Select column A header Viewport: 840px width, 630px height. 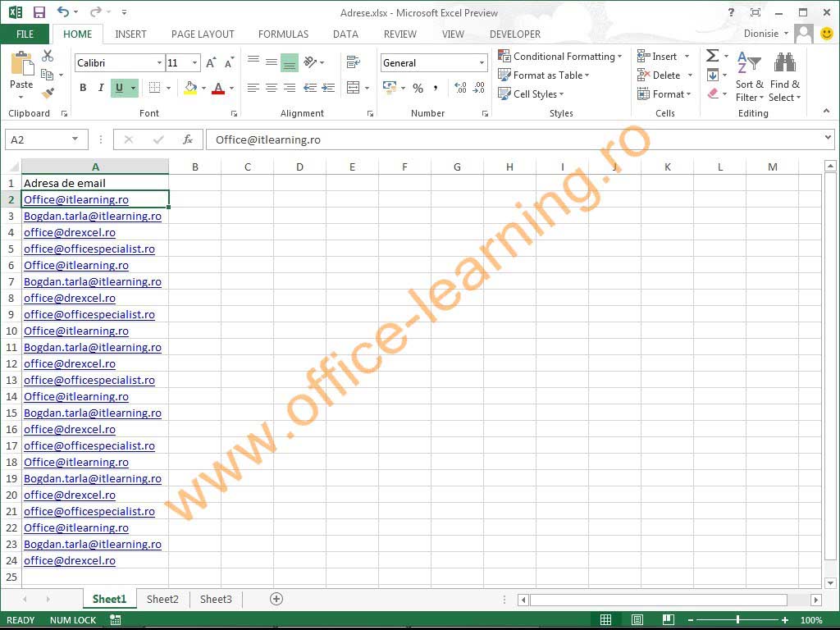95,167
